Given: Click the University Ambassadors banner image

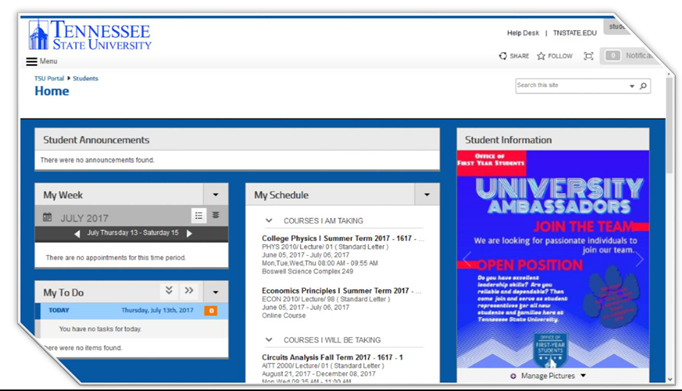Looking at the screenshot, I should [553, 259].
